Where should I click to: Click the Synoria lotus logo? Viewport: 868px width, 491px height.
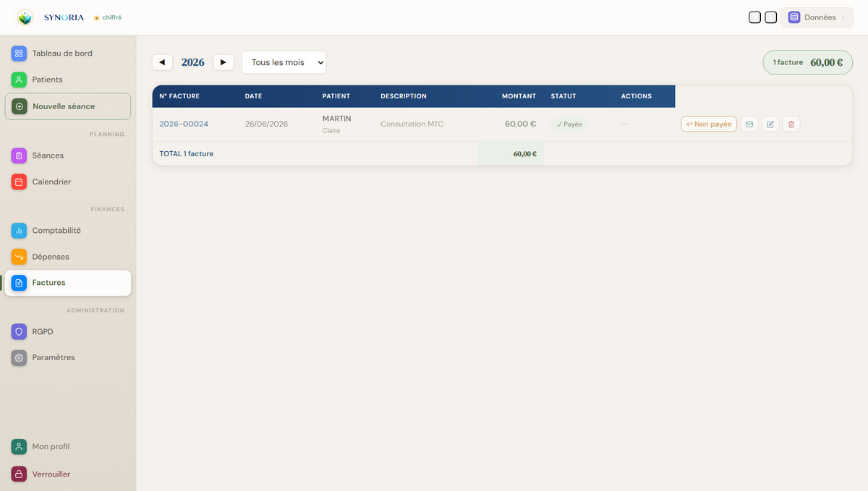(x=25, y=17)
